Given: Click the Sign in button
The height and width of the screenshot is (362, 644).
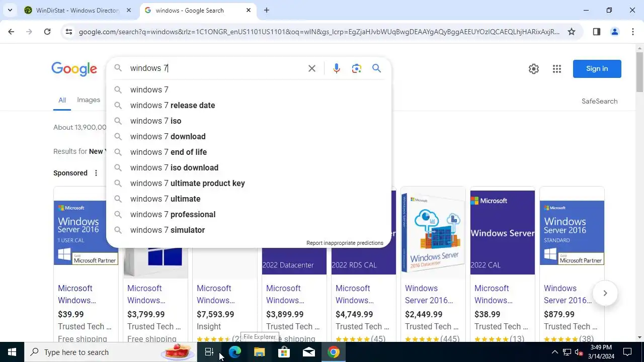Looking at the screenshot, I should pyautogui.click(x=597, y=69).
